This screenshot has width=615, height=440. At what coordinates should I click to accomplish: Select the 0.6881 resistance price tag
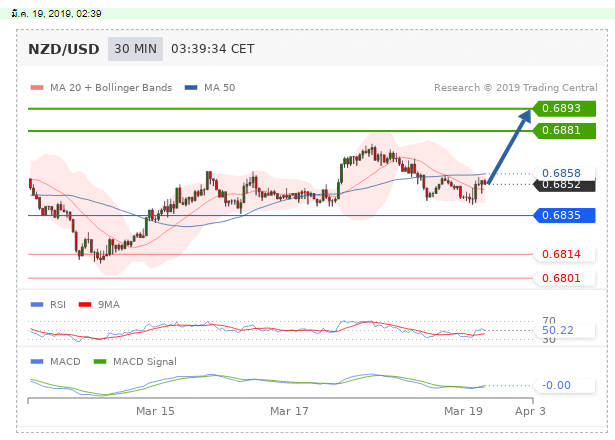coord(564,130)
